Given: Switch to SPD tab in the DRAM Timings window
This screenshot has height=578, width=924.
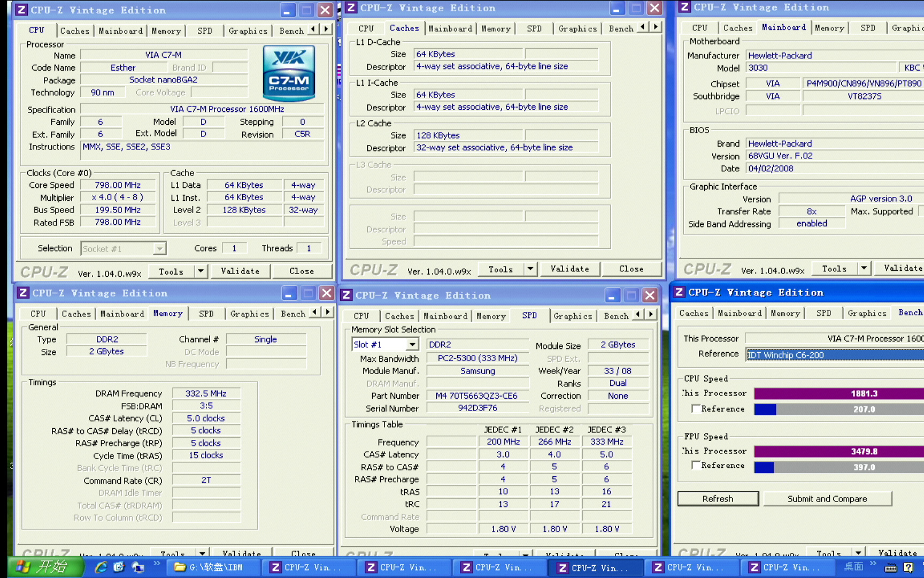Looking at the screenshot, I should tap(206, 314).
